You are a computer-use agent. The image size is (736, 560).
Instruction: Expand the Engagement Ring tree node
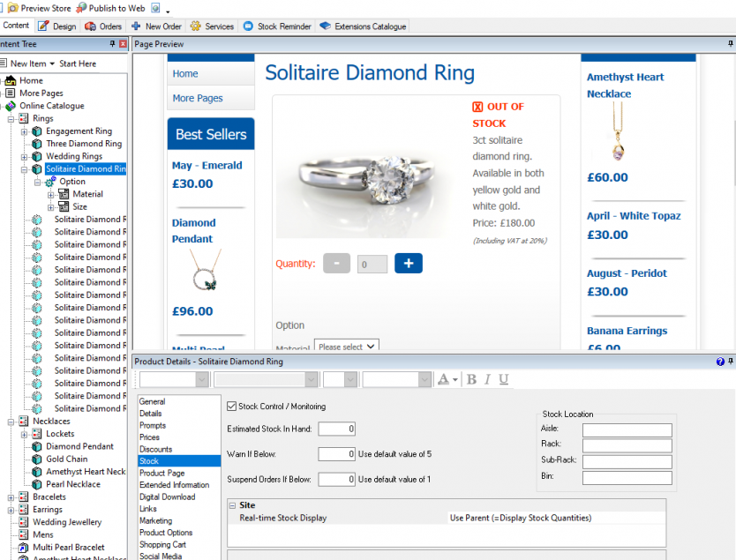[25, 131]
